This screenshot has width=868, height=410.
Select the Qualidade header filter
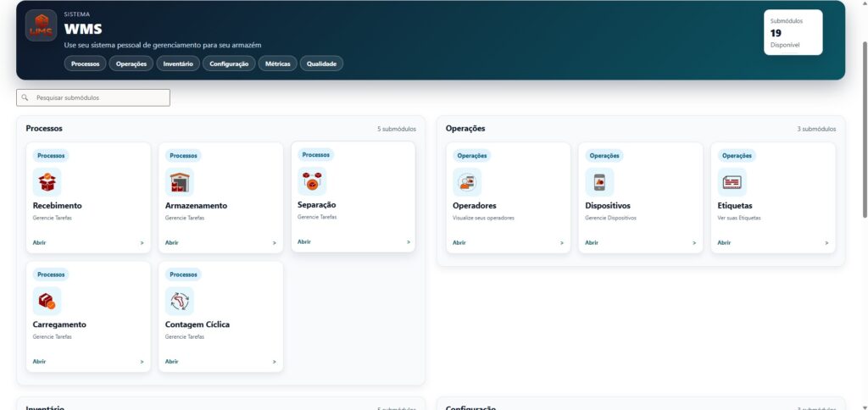click(x=321, y=64)
